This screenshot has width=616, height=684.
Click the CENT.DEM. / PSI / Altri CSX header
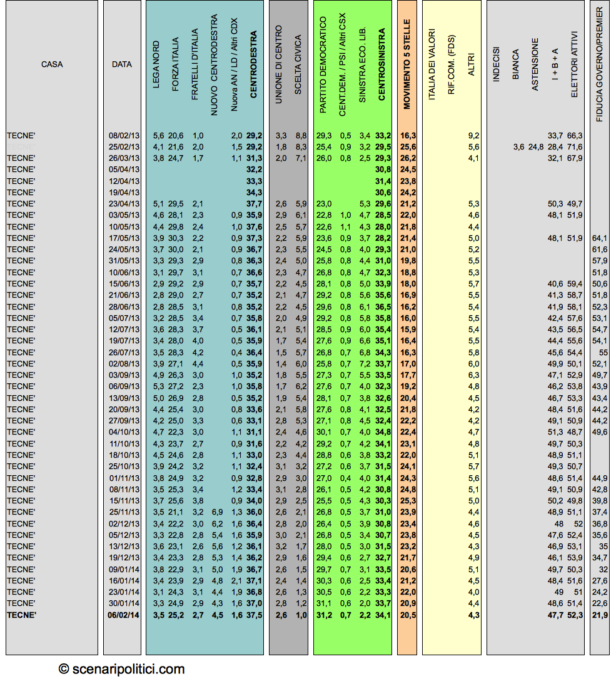[x=342, y=64]
